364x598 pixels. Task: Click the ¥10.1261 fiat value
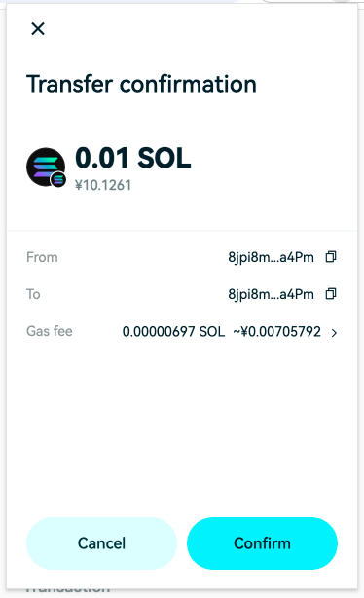click(x=103, y=185)
